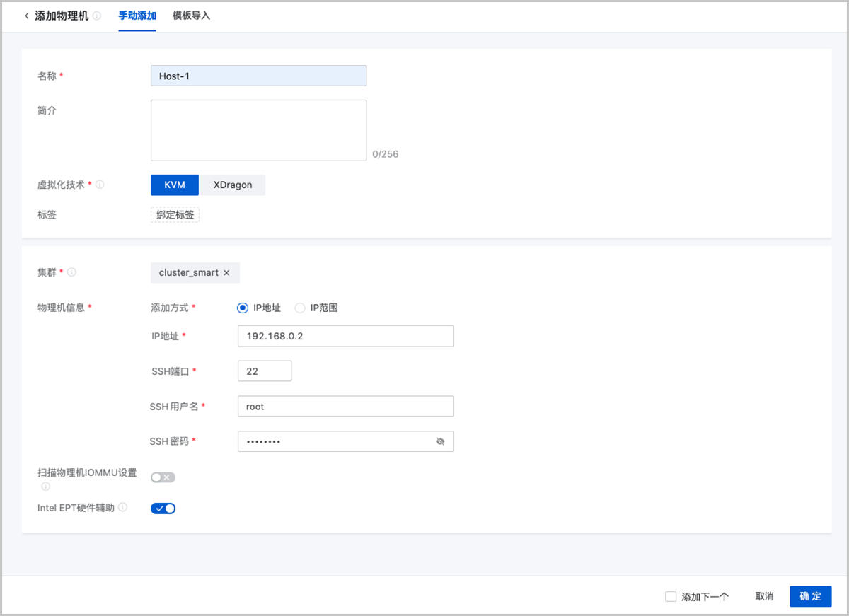Open info icon under 扫描物理机IOMMU设置
Image resolution: width=849 pixels, height=616 pixels.
(45, 487)
